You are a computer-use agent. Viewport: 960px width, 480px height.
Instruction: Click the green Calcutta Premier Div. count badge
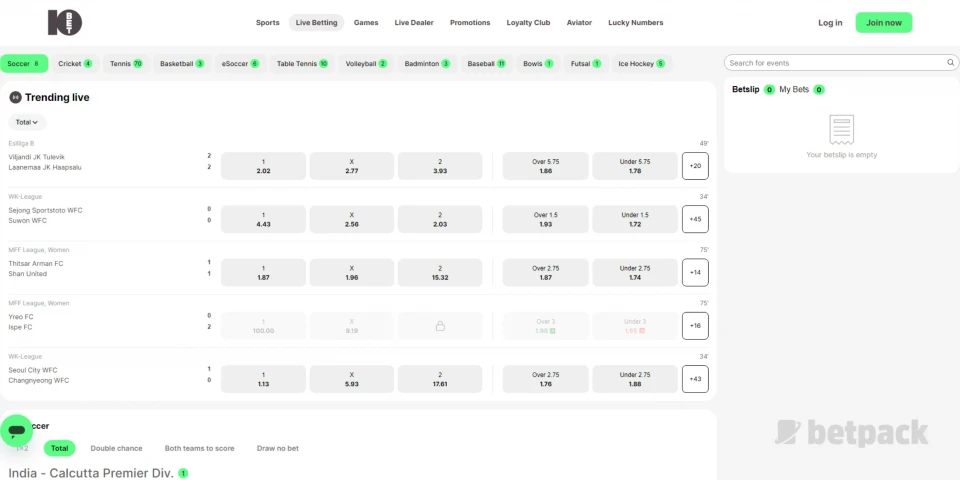click(183, 473)
